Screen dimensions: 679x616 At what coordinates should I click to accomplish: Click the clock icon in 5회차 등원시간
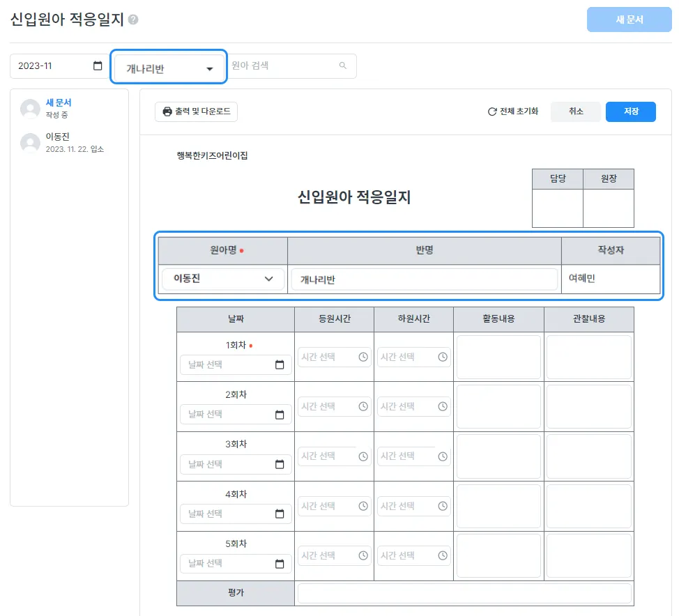click(363, 556)
